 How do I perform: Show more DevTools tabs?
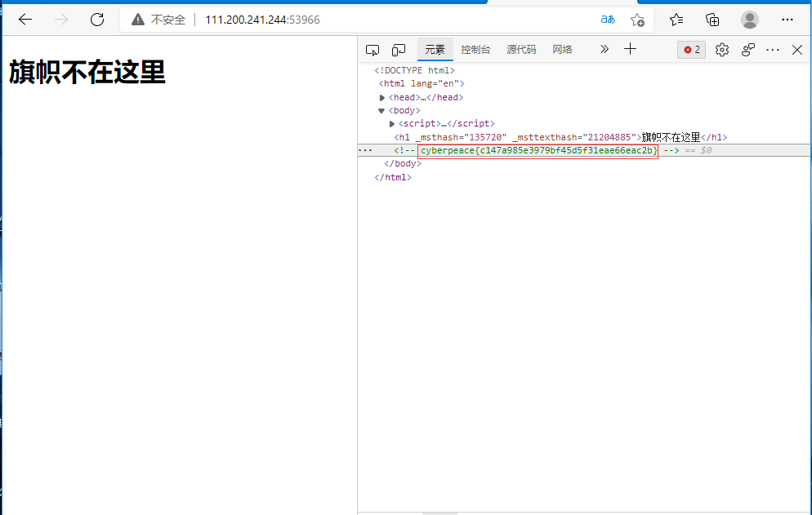coord(605,49)
